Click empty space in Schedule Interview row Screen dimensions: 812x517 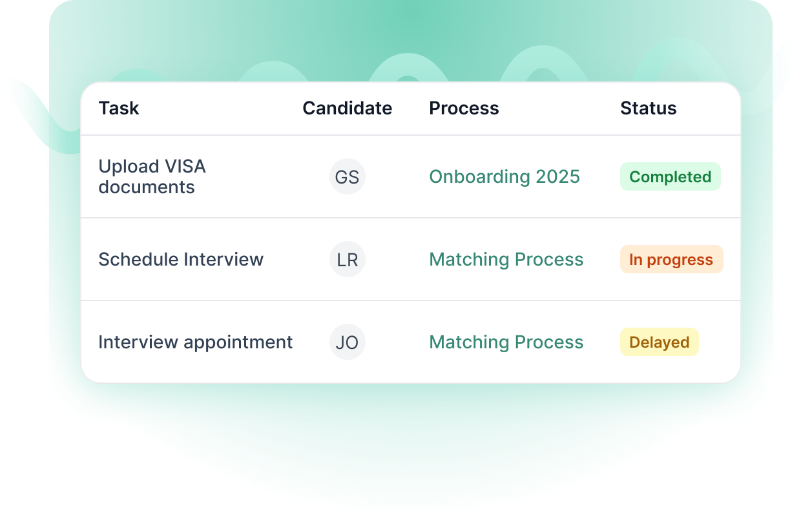[x=297, y=260]
